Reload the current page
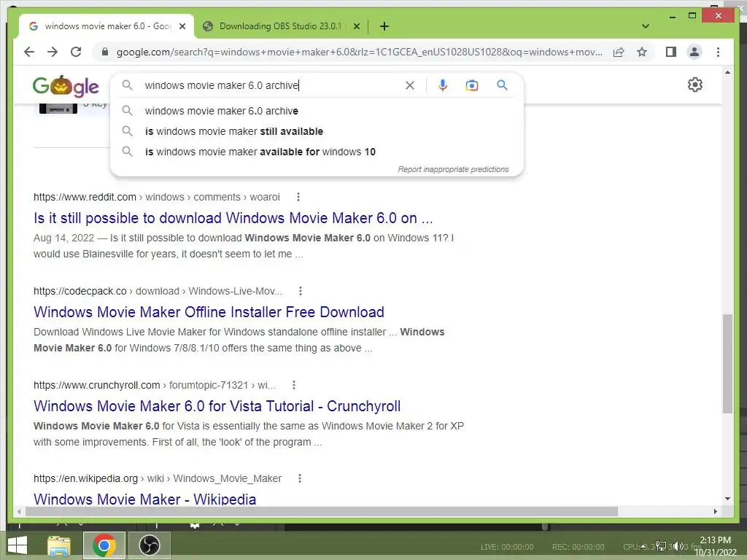The height and width of the screenshot is (560, 747). 76,52
